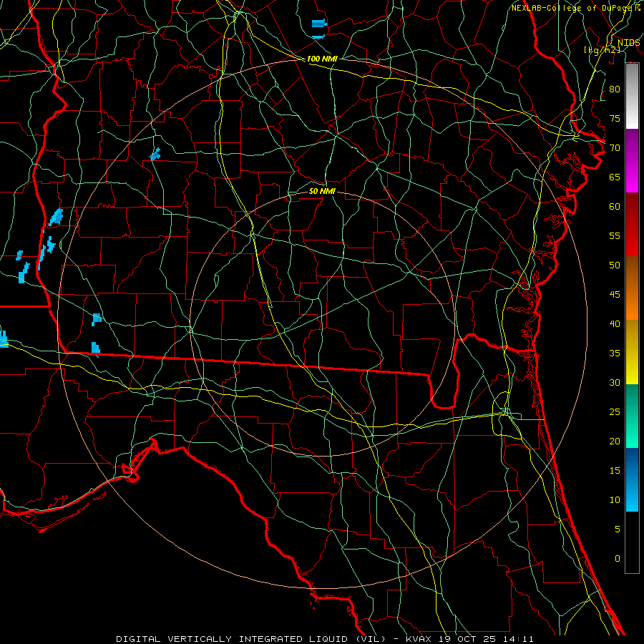Click the red segment of the color bar
Viewport: 644px width, 644px height.
(632, 224)
